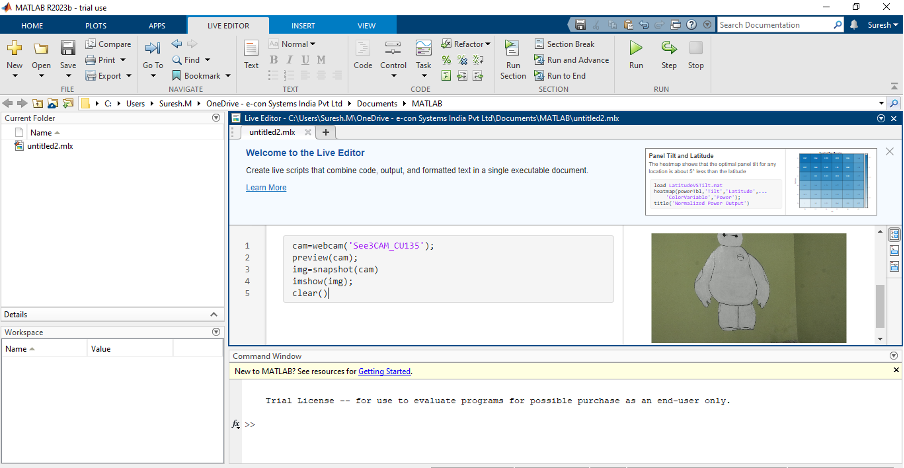Go up one folder level icon

point(37,104)
